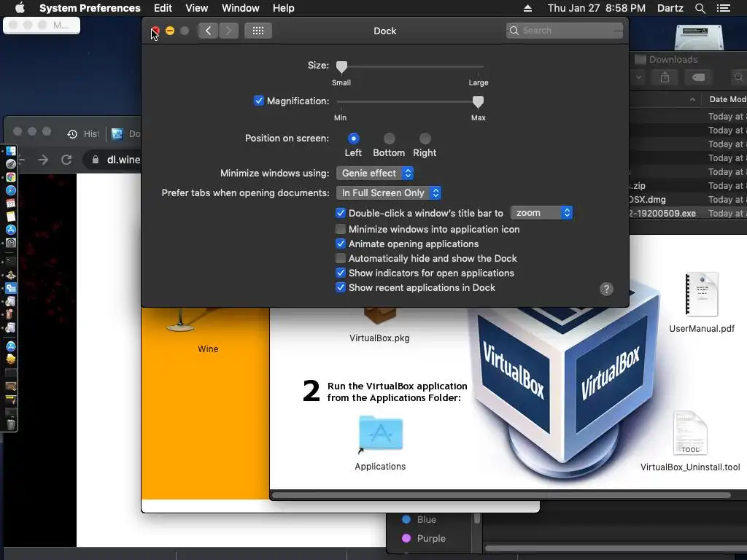Open Notes from the Dock

click(x=10, y=217)
